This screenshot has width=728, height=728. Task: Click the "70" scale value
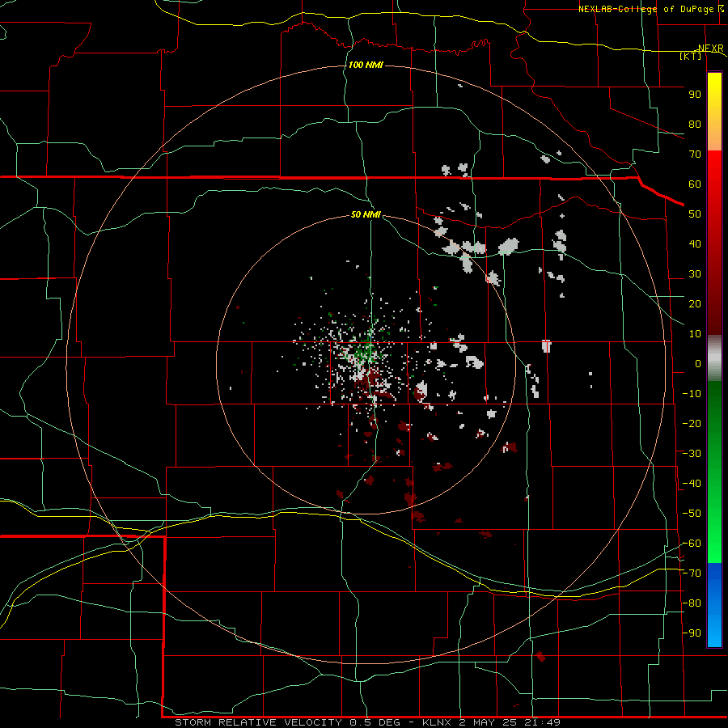695,154
